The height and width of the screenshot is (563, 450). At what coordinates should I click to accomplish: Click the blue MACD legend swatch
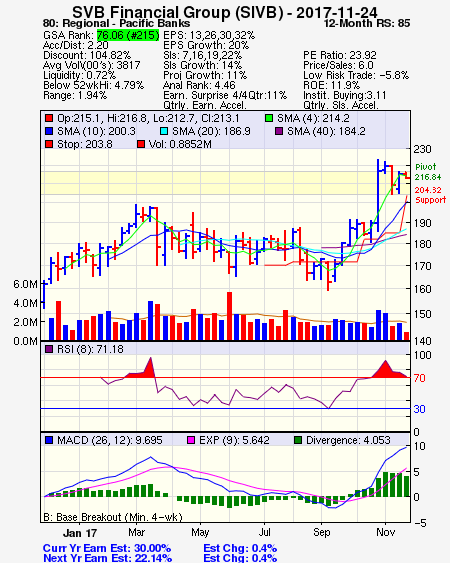click(49, 440)
